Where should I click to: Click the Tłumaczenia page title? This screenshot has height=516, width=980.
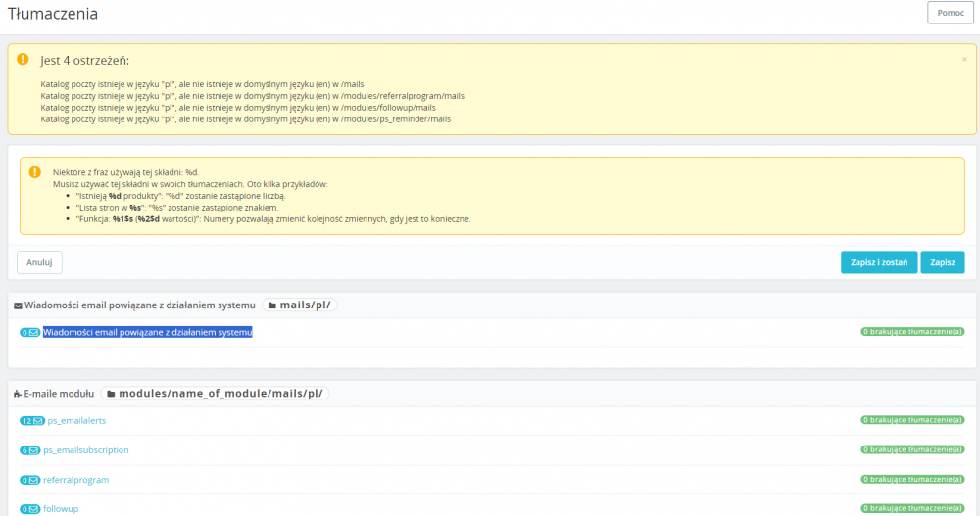tap(53, 14)
